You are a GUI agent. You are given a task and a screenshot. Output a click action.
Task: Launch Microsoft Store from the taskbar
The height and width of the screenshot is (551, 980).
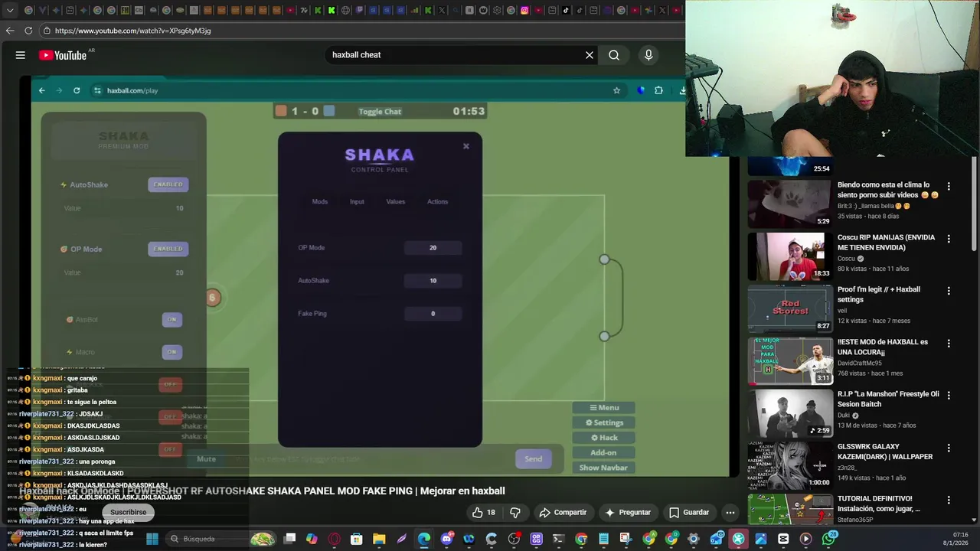pos(357,539)
